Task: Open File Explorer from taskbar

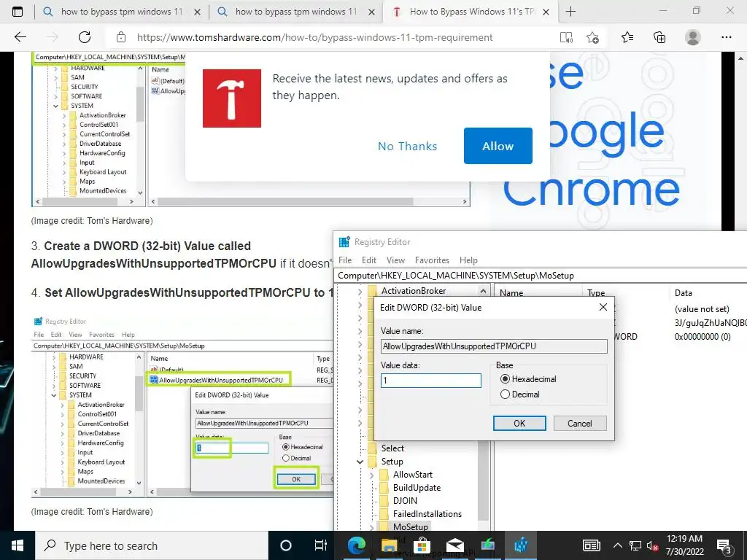Action: click(x=389, y=545)
